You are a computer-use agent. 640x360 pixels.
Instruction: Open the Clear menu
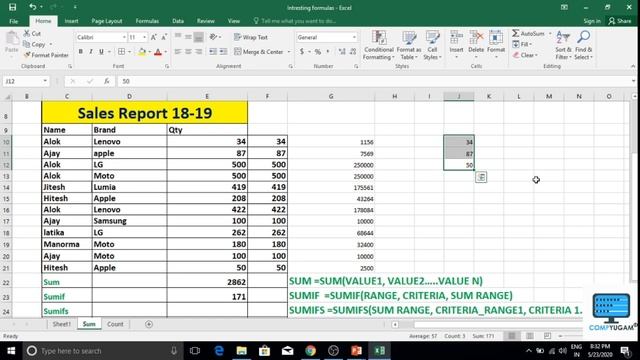(525, 55)
